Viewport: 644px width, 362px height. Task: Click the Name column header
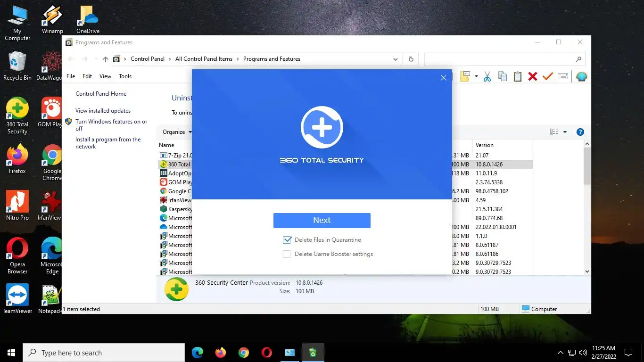pos(166,145)
